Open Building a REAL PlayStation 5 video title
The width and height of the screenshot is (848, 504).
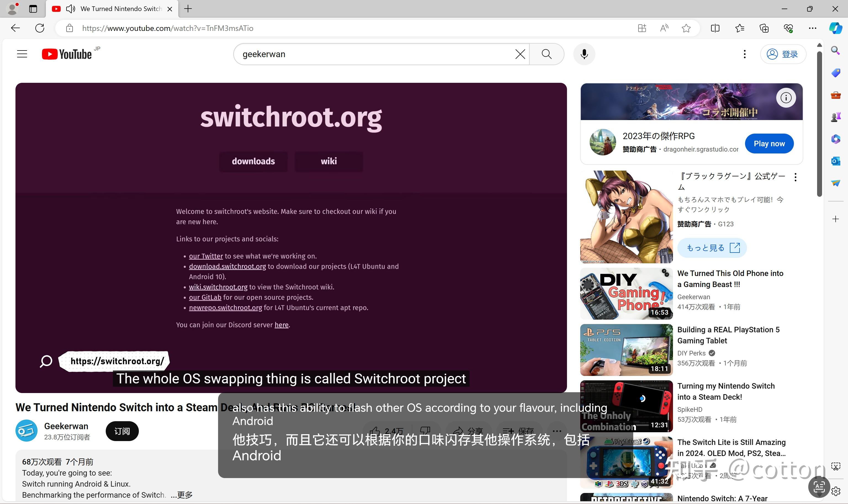(x=728, y=335)
